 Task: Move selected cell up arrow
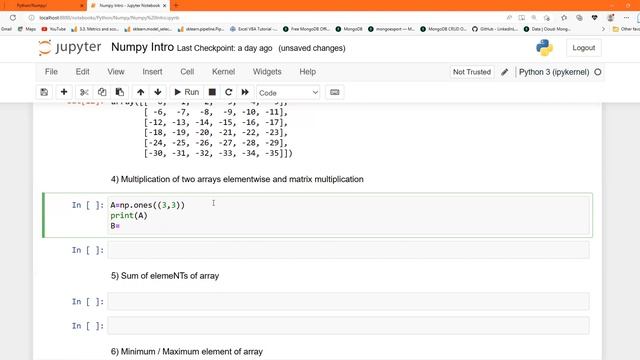(140, 92)
